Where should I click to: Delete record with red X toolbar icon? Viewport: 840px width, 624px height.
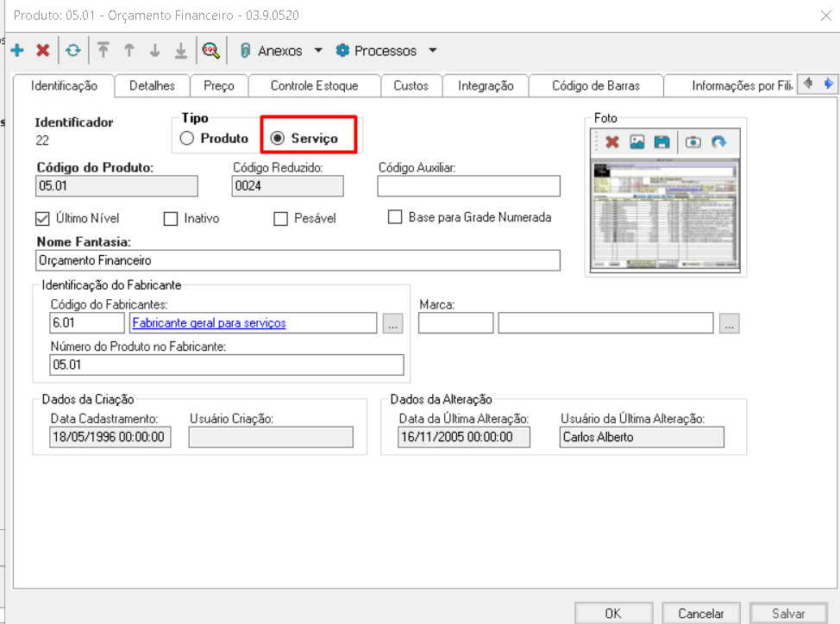coord(43,50)
